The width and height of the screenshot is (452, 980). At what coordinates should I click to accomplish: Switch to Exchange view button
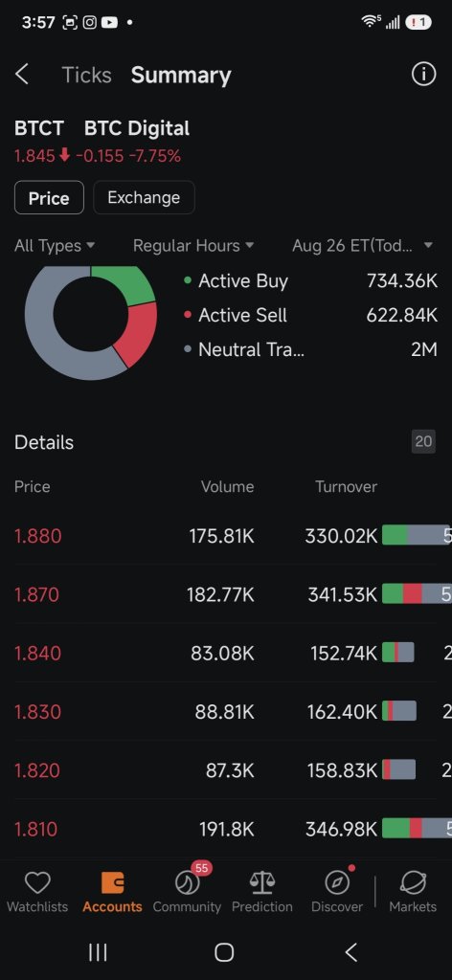144,197
